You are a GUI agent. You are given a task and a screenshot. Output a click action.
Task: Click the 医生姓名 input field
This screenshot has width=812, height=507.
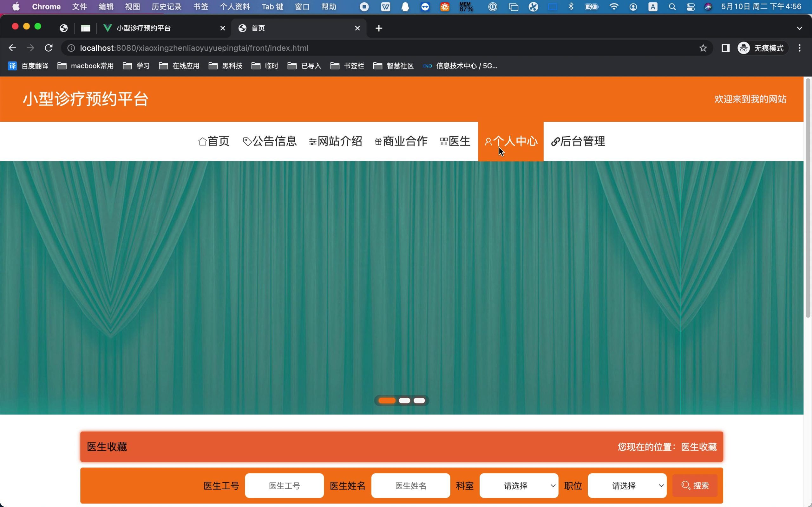410,485
